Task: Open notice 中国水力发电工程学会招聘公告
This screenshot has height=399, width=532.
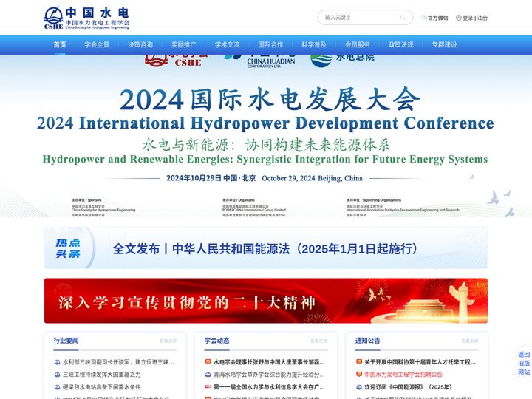Action: pos(403,375)
